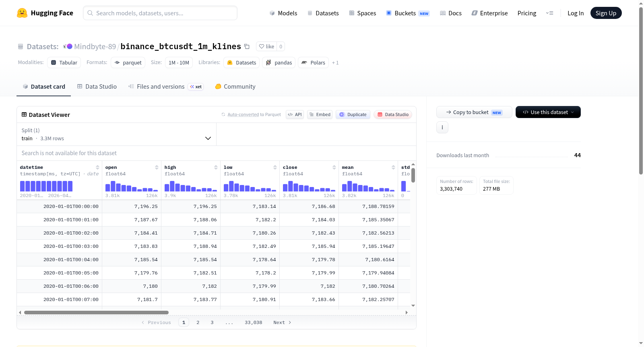Image resolution: width=644 pixels, height=347 pixels.
Task: Sort by the mean column sort icon
Action: 393,167
